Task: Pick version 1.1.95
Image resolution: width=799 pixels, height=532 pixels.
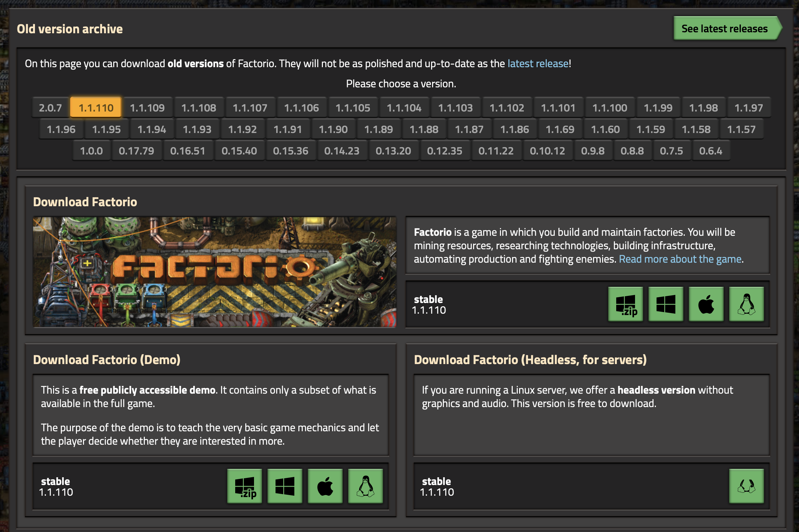Action: tap(107, 129)
